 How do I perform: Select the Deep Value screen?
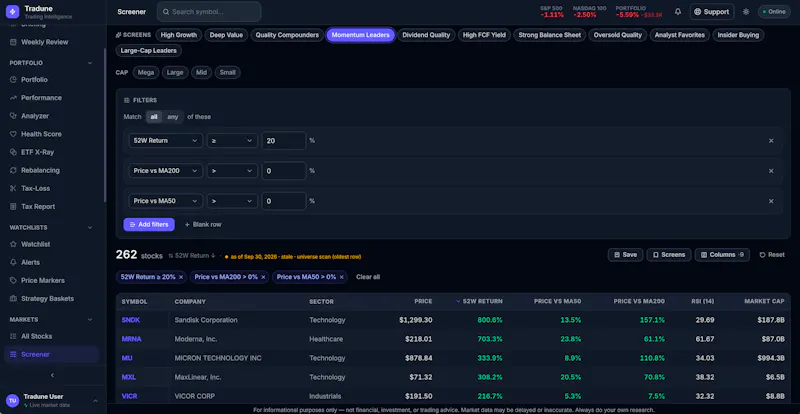pyautogui.click(x=227, y=35)
